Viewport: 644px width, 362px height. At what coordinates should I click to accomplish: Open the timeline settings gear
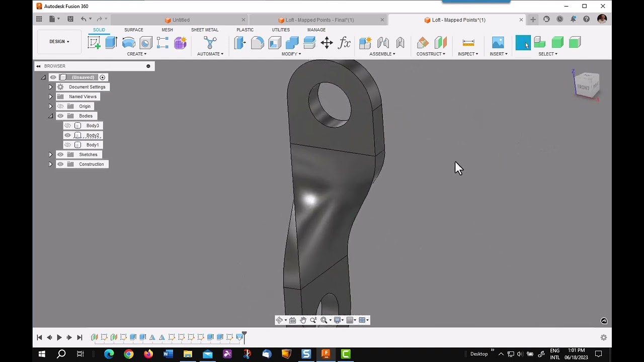[x=603, y=337]
